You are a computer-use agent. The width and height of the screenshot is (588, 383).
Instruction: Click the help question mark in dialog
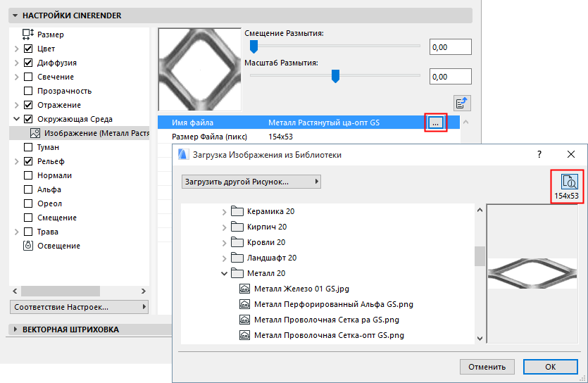click(x=539, y=154)
